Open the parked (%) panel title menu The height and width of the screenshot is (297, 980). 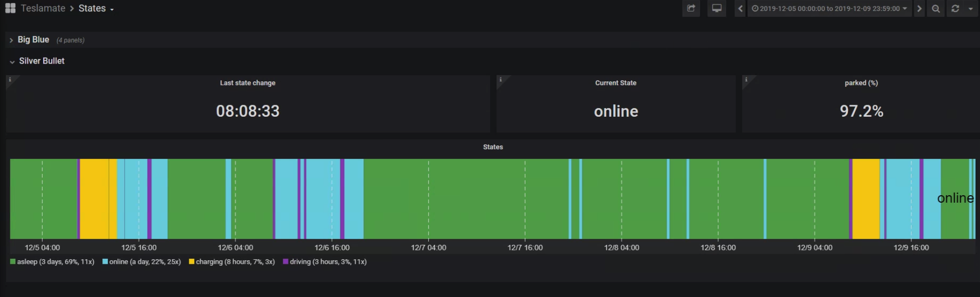pyautogui.click(x=861, y=83)
